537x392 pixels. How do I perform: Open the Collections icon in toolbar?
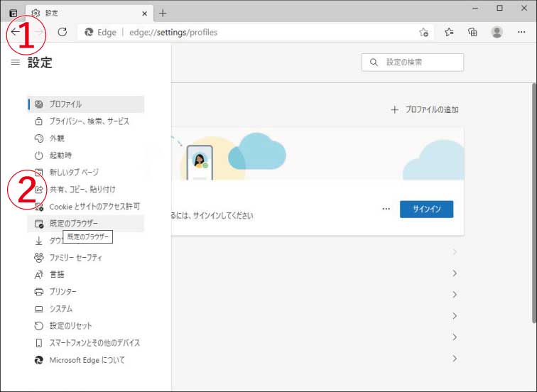(x=472, y=32)
